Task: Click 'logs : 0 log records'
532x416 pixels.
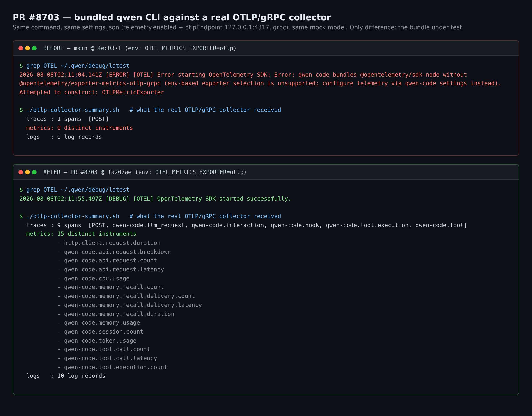Action: click(64, 137)
